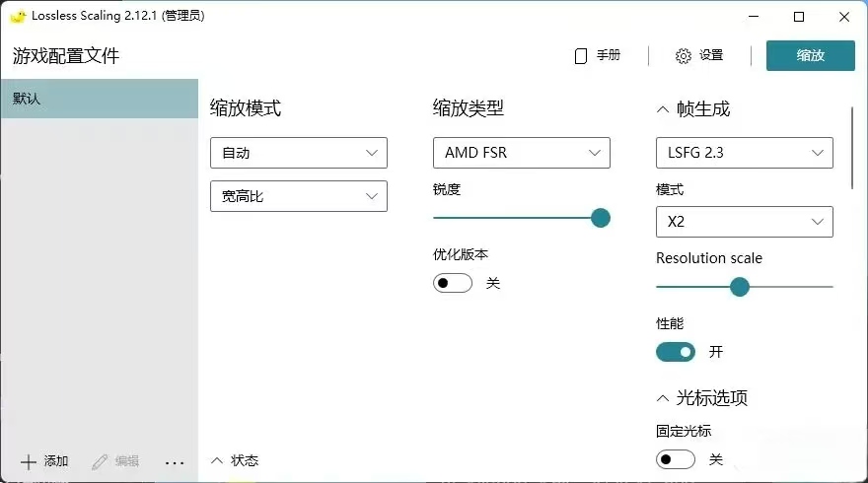
Task: Click the 设置 label
Action: coord(711,55)
